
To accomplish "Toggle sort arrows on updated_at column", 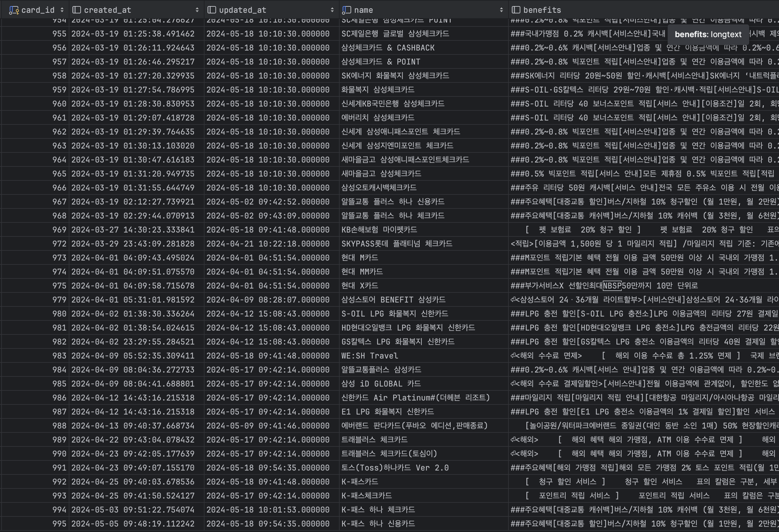I will pyautogui.click(x=332, y=10).
